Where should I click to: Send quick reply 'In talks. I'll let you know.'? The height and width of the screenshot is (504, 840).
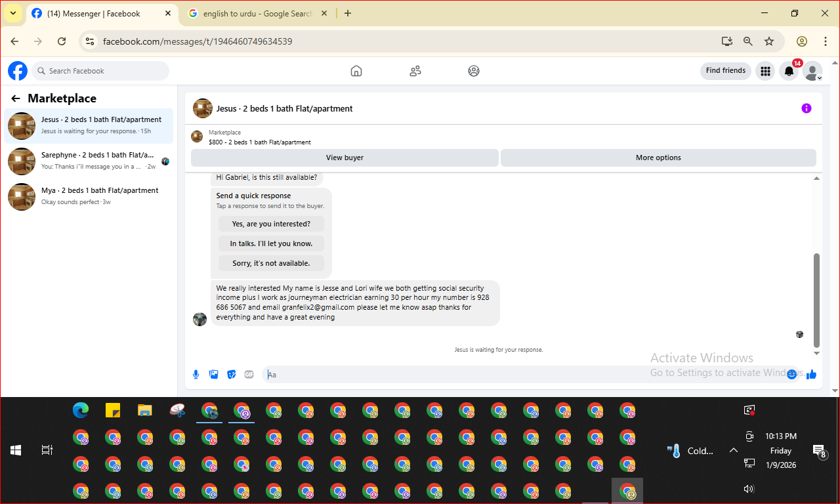271,243
